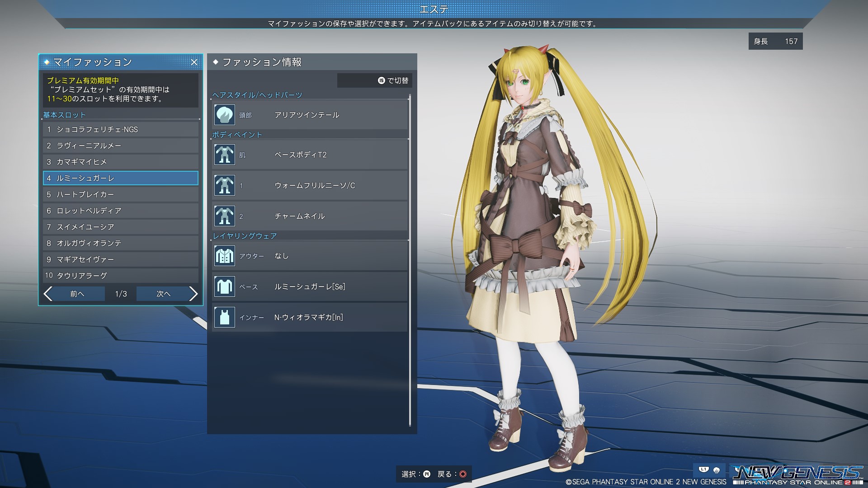Click body paint 2 icon

click(224, 216)
